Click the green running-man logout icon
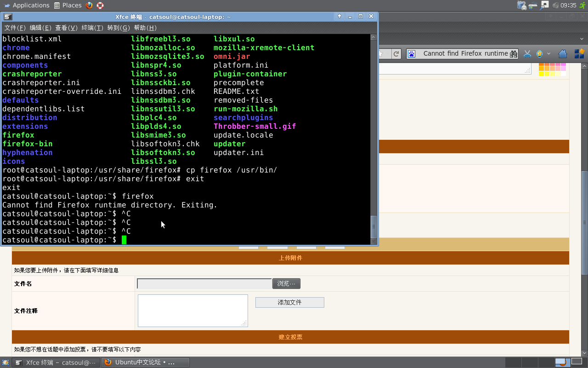 [x=582, y=6]
